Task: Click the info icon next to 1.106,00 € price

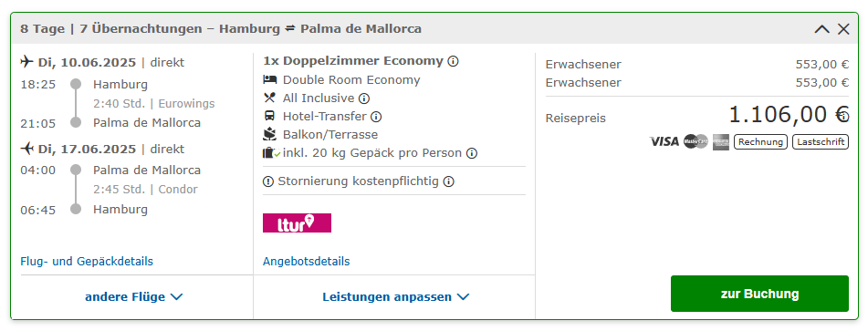Action: pos(842,116)
